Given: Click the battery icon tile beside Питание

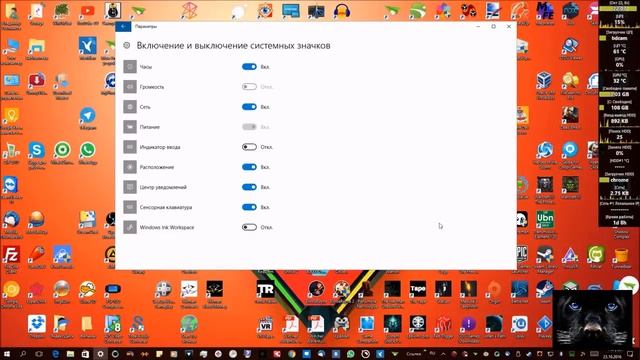Looking at the screenshot, I should tap(130, 127).
